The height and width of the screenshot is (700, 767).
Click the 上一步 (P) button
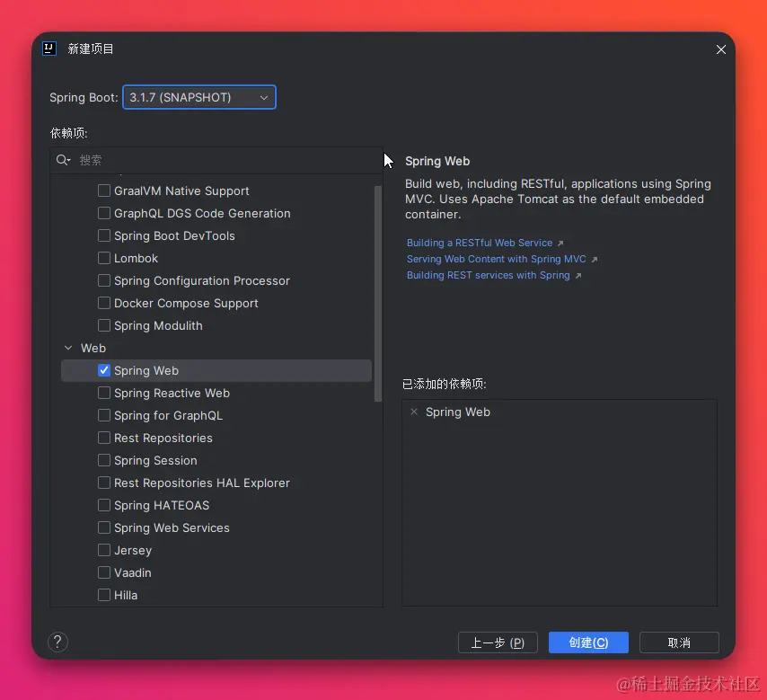498,642
